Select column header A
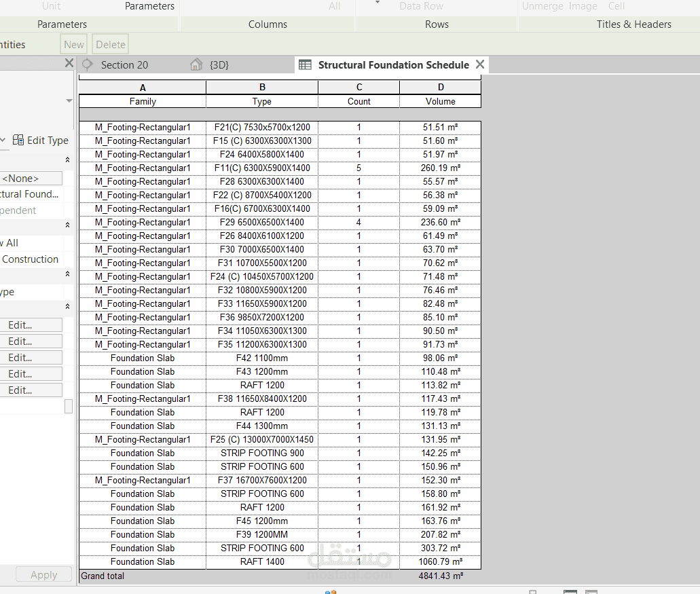Image resolution: width=700 pixels, height=594 pixels. [143, 88]
